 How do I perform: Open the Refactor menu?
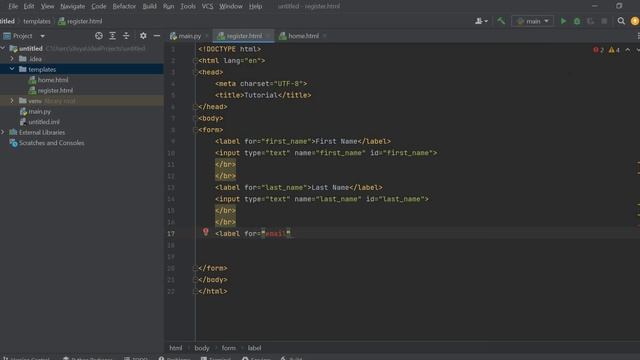pyautogui.click(x=124, y=6)
